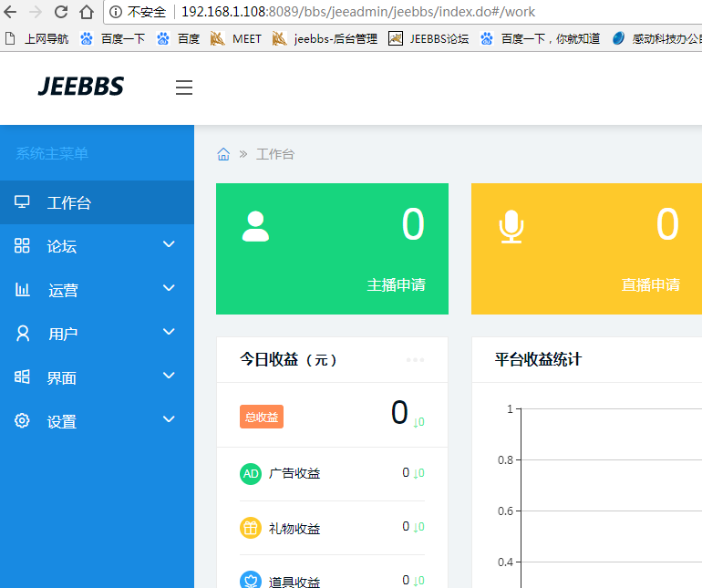Expand the 用户 menu chevron

169,332
